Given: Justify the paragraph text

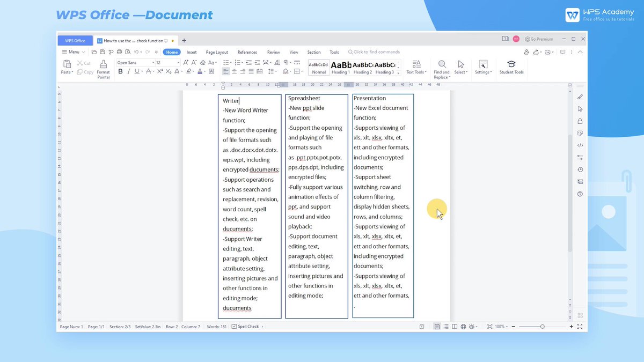Looking at the screenshot, I should click(x=251, y=71).
